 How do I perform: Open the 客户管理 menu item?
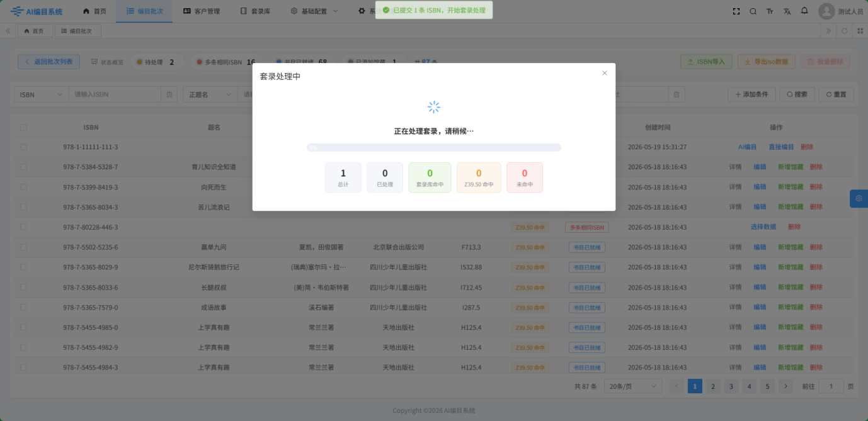(x=202, y=11)
